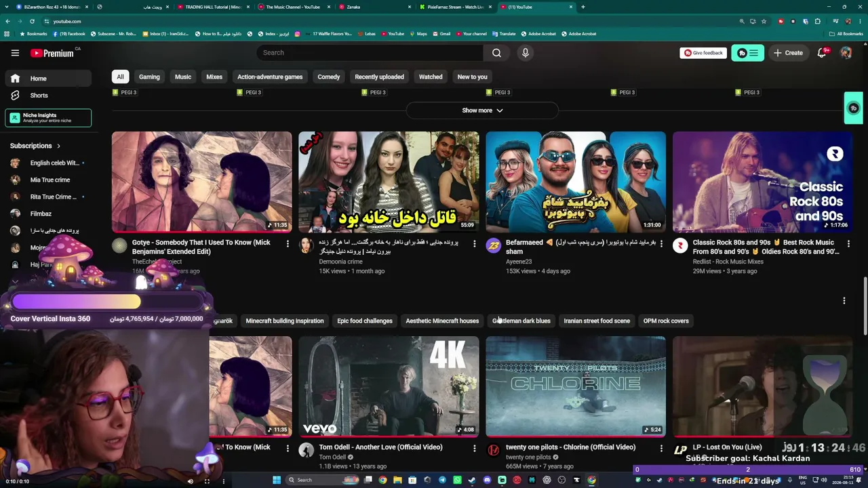868x488 pixels.
Task: Go to Home in the sidebar
Action: coord(47,79)
